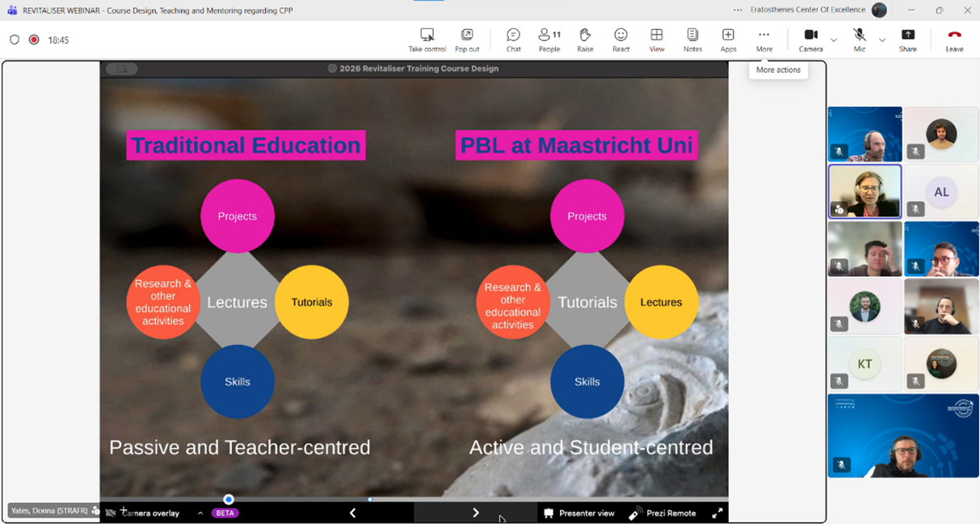Viewport: 980px width, 524px height.
Task: Click the Active and Student-centred caption
Action: point(591,446)
